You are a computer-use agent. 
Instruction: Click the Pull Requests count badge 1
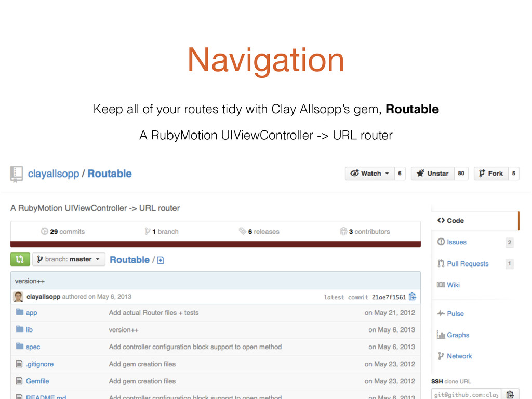click(509, 263)
